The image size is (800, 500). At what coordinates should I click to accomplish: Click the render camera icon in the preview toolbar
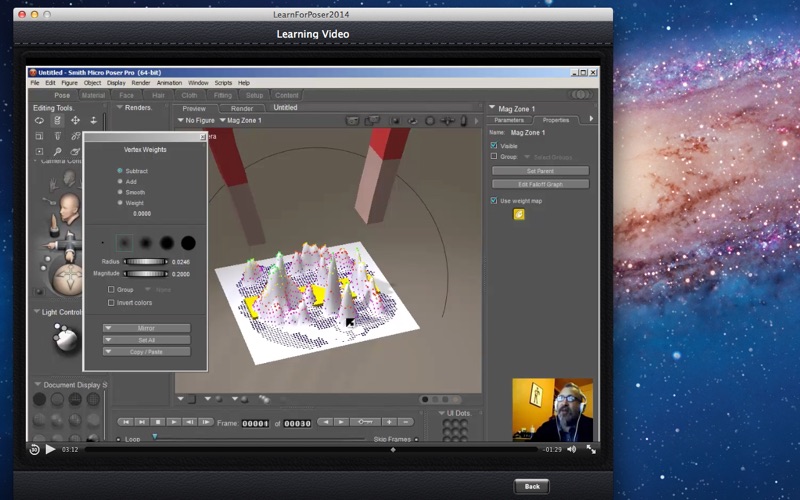[353, 121]
